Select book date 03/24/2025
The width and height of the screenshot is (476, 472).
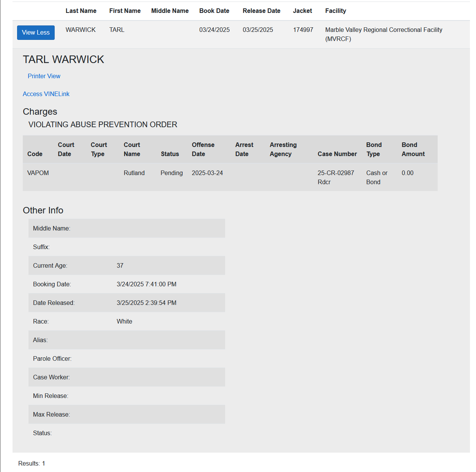(214, 30)
